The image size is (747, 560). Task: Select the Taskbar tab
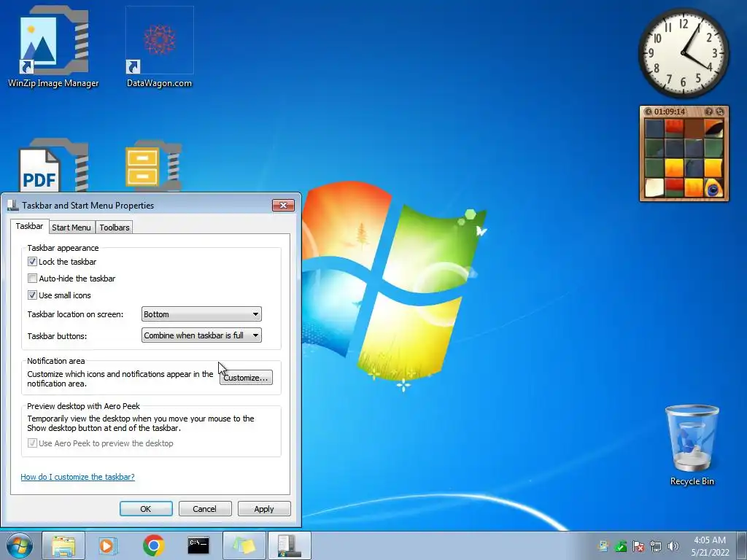pos(29,226)
